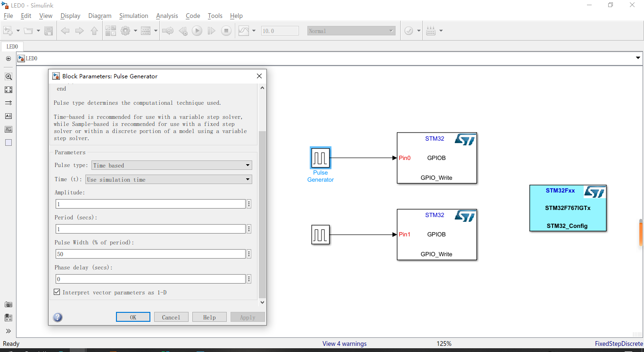The width and height of the screenshot is (644, 352).
Task: Click the Step Back toolbar icon
Action: (183, 31)
